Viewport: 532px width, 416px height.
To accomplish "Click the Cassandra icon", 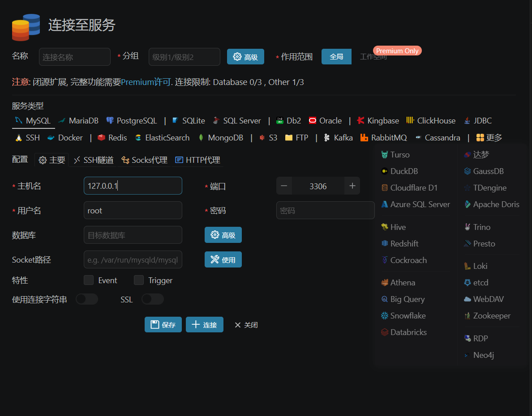I will (418, 138).
